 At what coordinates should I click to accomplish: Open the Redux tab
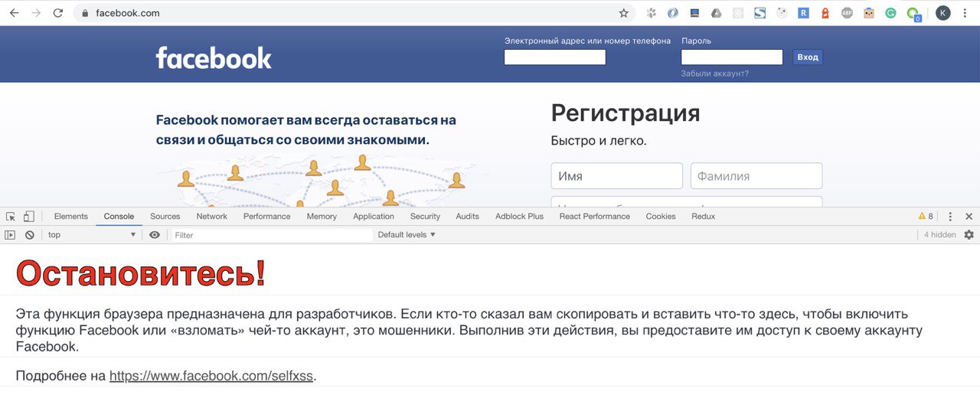click(x=704, y=217)
